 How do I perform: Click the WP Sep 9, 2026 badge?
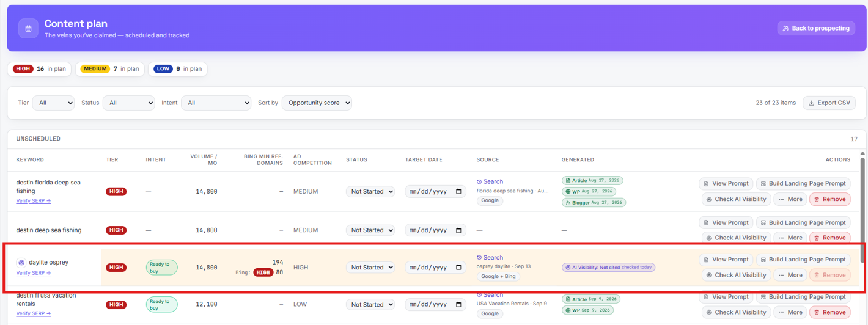587,310
